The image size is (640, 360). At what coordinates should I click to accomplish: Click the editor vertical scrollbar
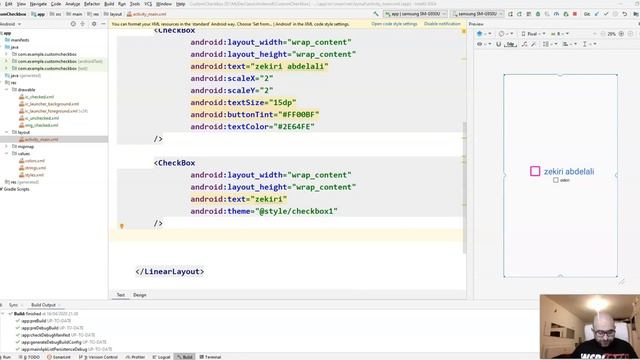(x=464, y=187)
